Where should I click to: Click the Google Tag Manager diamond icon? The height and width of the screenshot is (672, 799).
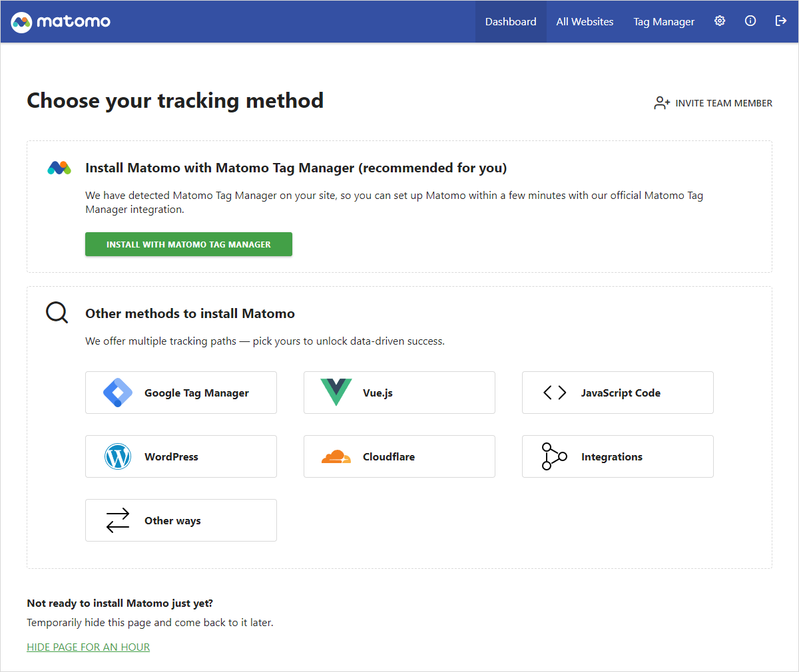118,393
